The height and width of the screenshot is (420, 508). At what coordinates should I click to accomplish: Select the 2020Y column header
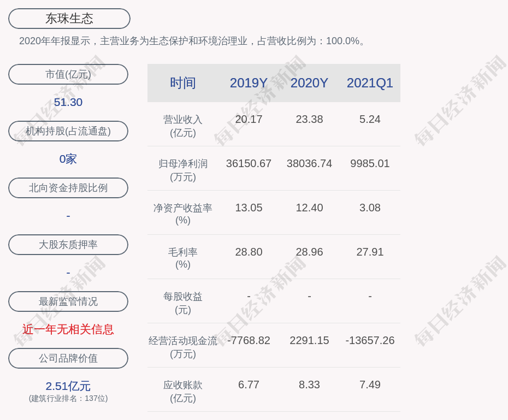309,83
